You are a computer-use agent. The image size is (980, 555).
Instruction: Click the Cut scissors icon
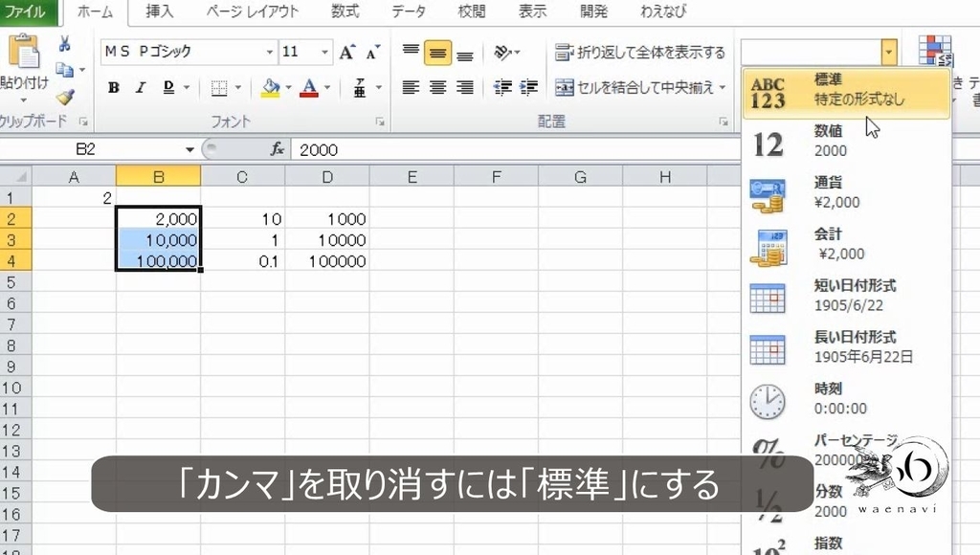pyautogui.click(x=64, y=43)
